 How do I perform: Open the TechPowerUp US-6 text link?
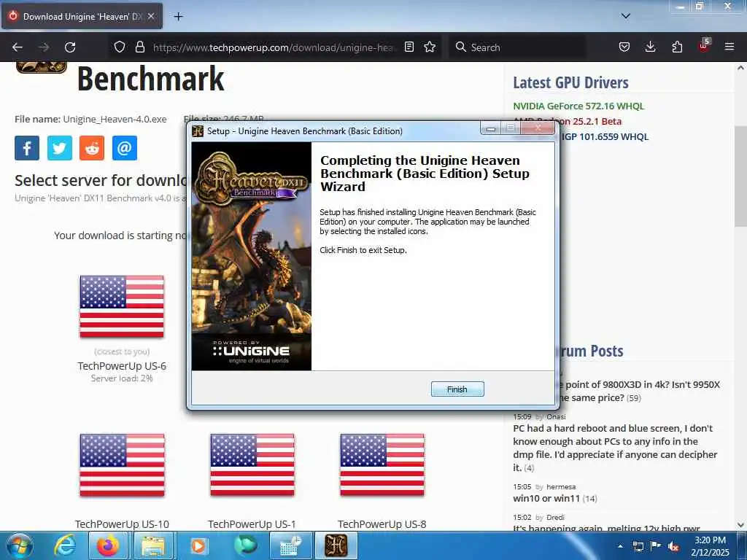pyautogui.click(x=122, y=366)
